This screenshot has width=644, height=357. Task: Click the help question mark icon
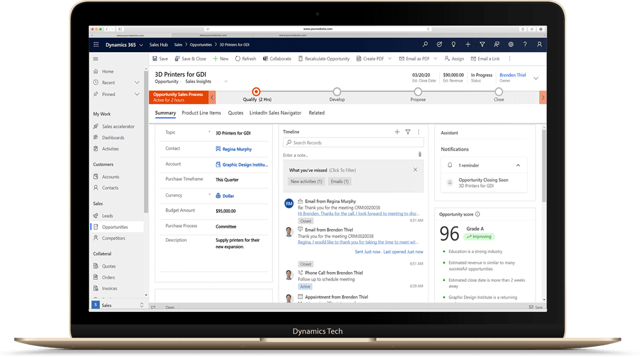click(x=525, y=44)
